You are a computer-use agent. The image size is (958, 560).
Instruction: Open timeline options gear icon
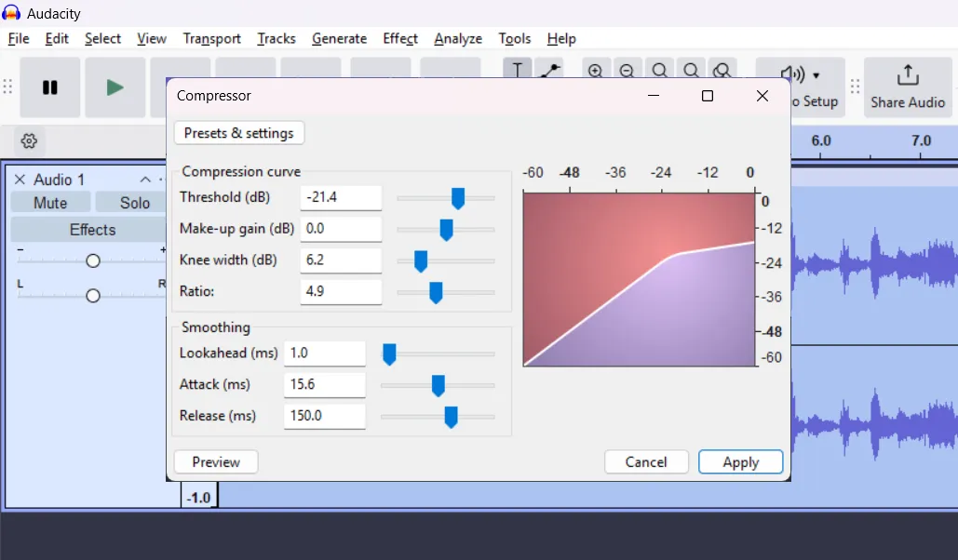tap(29, 141)
